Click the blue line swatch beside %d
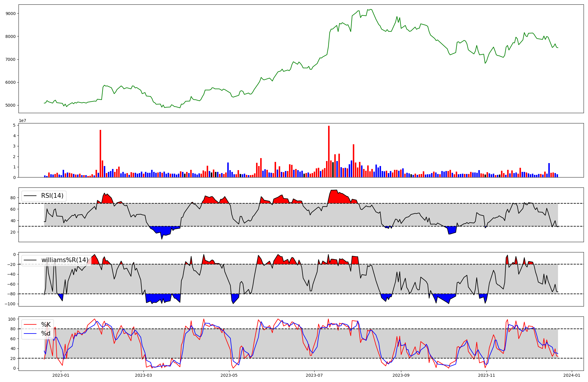Viewport: 588px width, 382px height. click(30, 334)
